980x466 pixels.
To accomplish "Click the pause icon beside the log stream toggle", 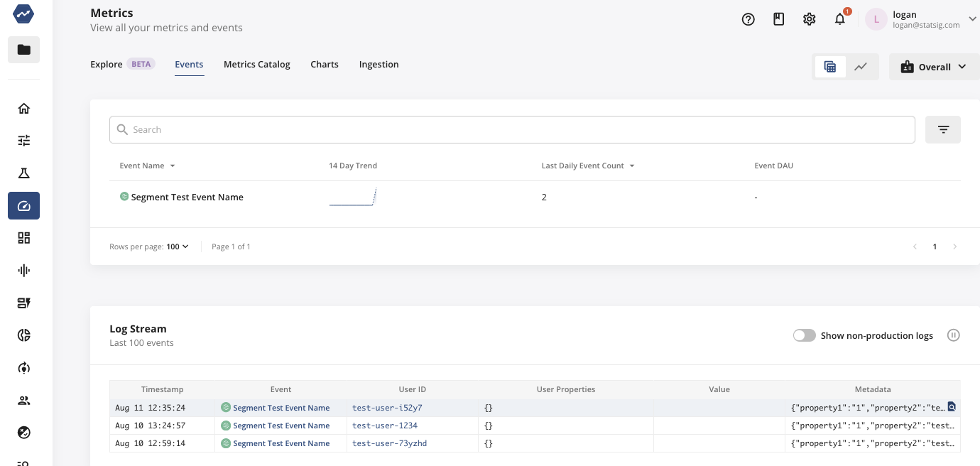I will [x=953, y=335].
